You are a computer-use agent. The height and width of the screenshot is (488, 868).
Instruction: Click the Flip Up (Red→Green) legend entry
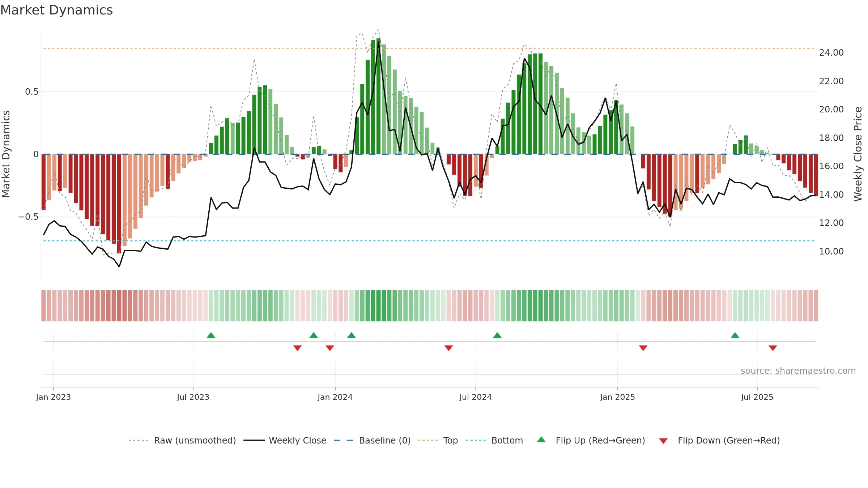pyautogui.click(x=591, y=440)
